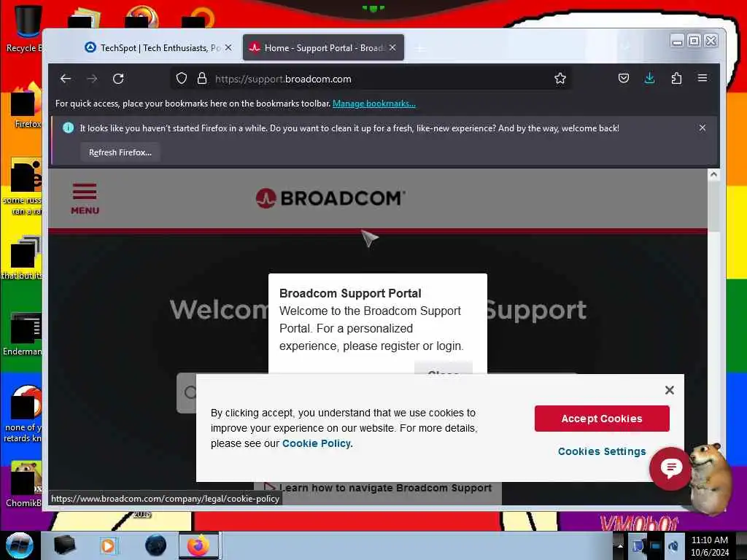Close the TechSpot tab
747x560 pixels.
click(228, 47)
